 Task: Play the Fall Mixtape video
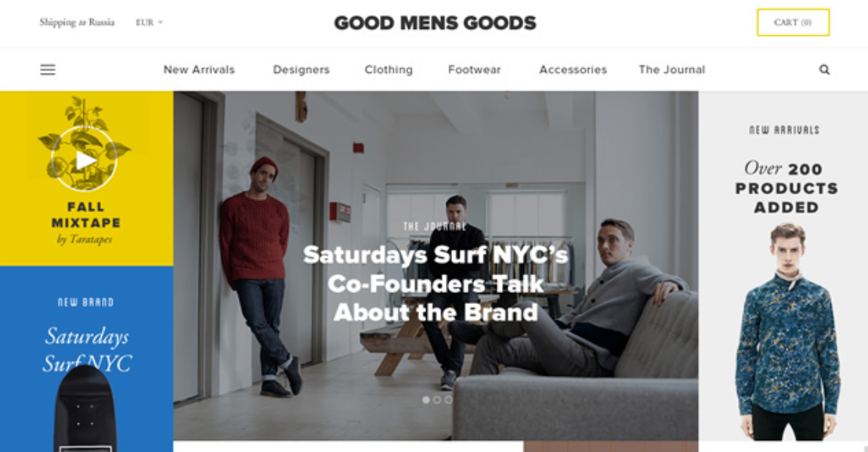pos(84,161)
